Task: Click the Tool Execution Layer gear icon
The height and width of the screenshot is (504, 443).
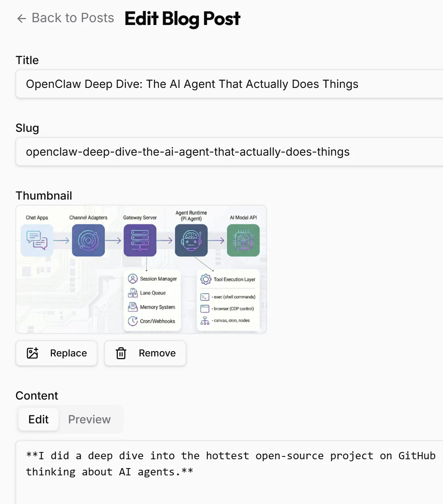Action: point(206,279)
